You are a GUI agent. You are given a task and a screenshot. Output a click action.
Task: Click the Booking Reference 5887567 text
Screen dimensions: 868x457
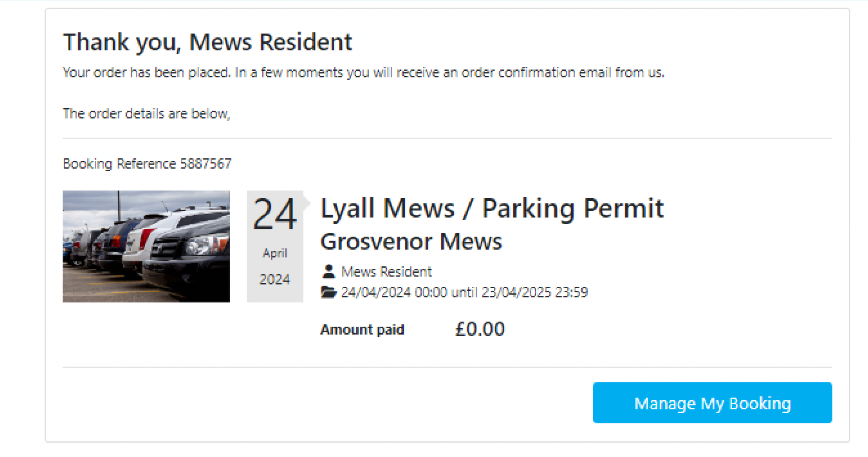(147, 164)
